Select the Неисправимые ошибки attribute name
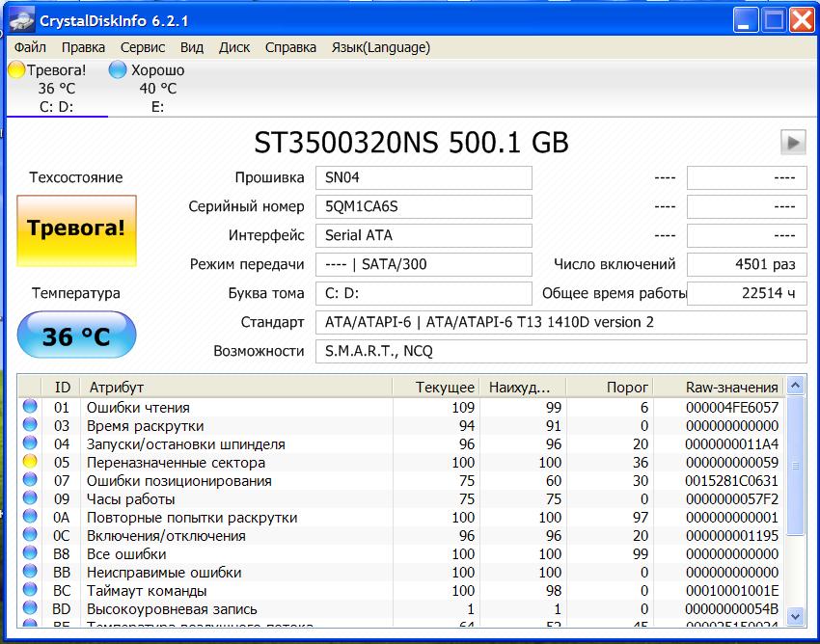Image resolution: width=820 pixels, height=644 pixels. (164, 572)
